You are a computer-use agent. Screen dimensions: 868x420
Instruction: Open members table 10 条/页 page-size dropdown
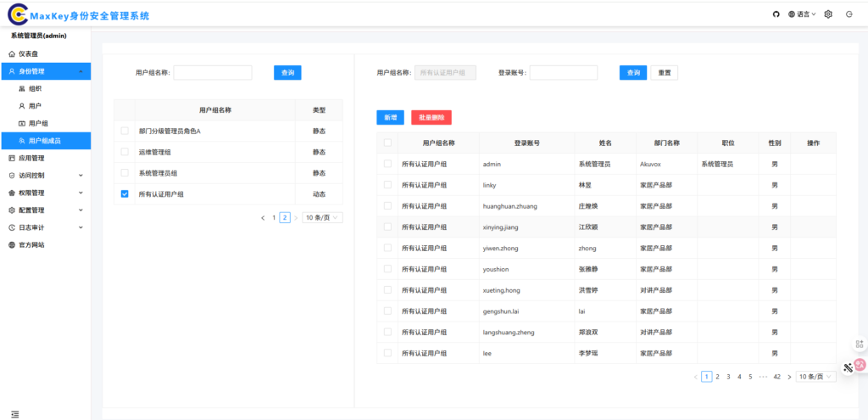click(816, 377)
